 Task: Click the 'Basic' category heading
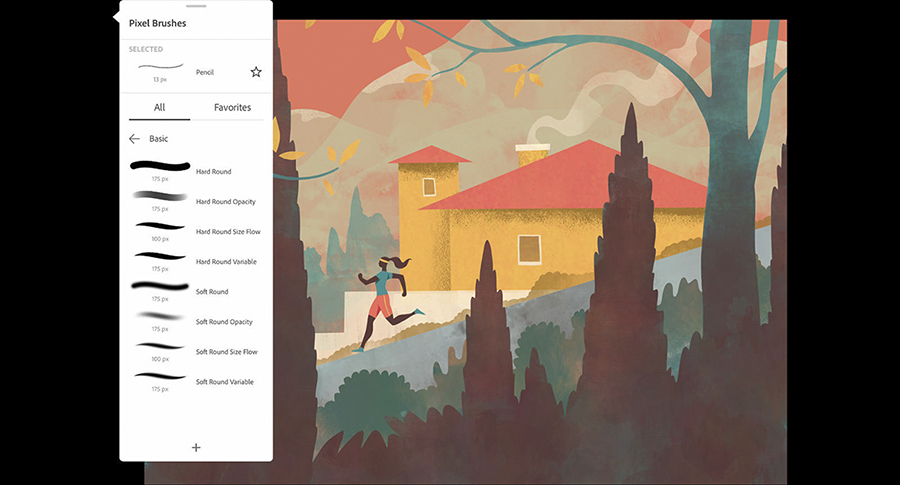pos(158,139)
